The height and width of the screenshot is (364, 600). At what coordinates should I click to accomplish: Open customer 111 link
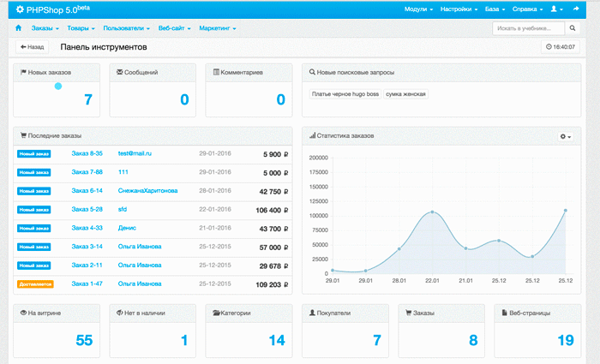123,172
